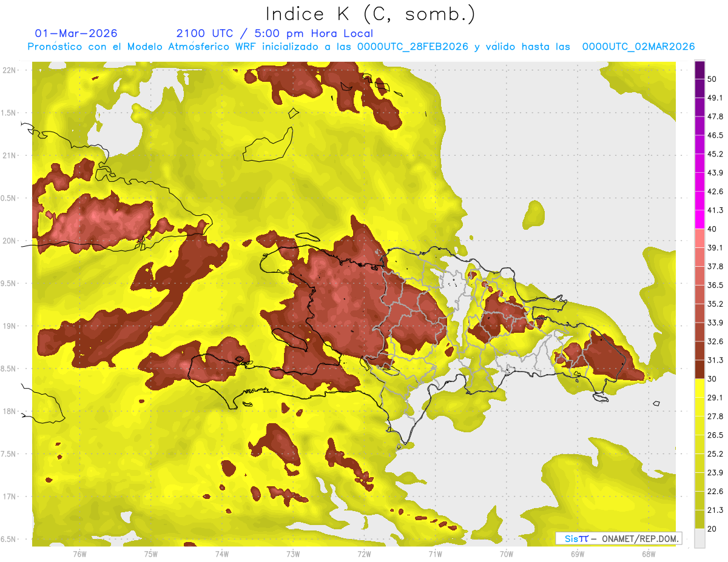Click the '70W' longitude label
This screenshot has width=728, height=562.
pos(507,554)
